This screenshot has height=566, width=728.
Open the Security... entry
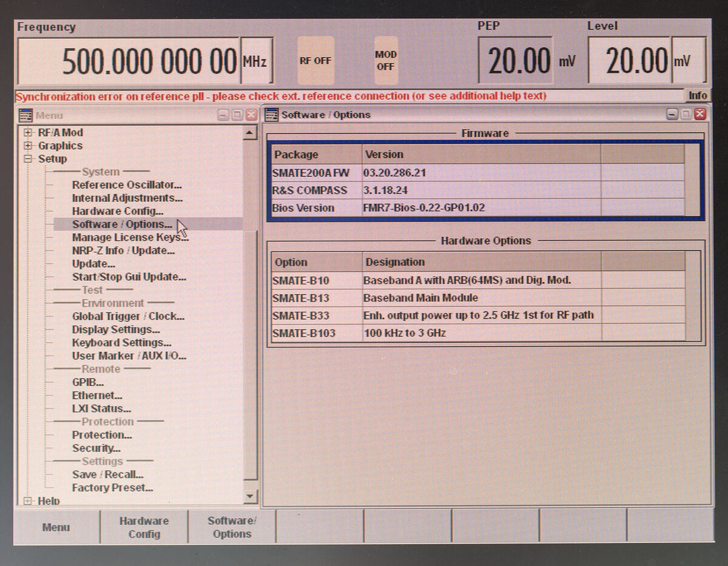96,448
